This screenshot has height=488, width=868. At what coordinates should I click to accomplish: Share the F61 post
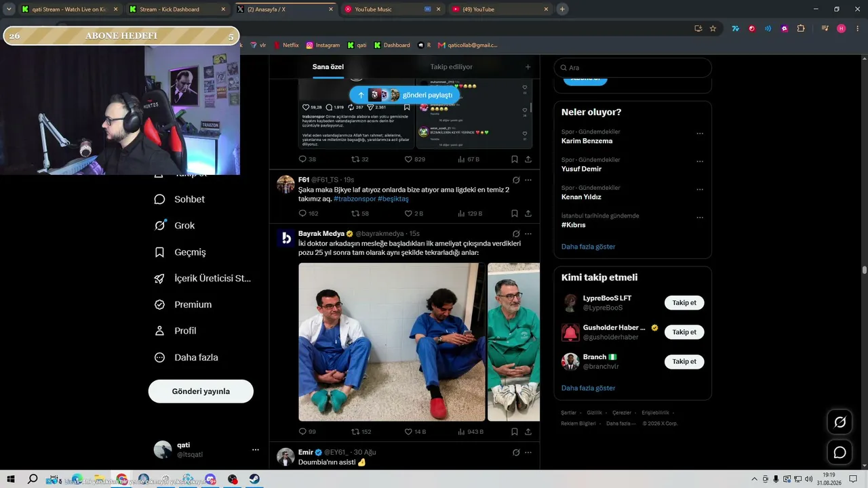(528, 213)
